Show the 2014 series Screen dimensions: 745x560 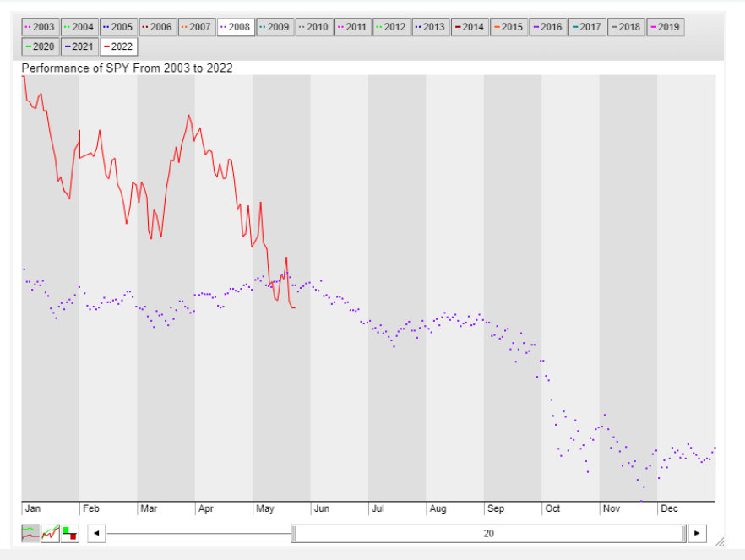click(470, 27)
